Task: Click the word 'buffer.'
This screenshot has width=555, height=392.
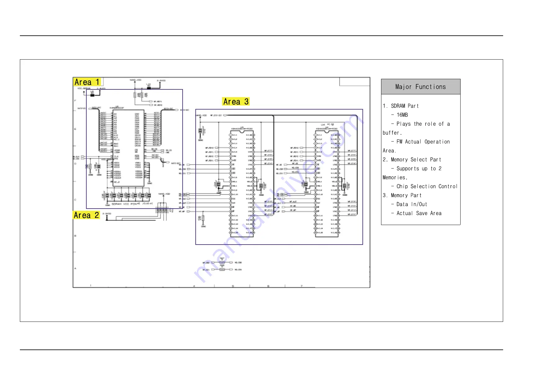Action: click(392, 133)
